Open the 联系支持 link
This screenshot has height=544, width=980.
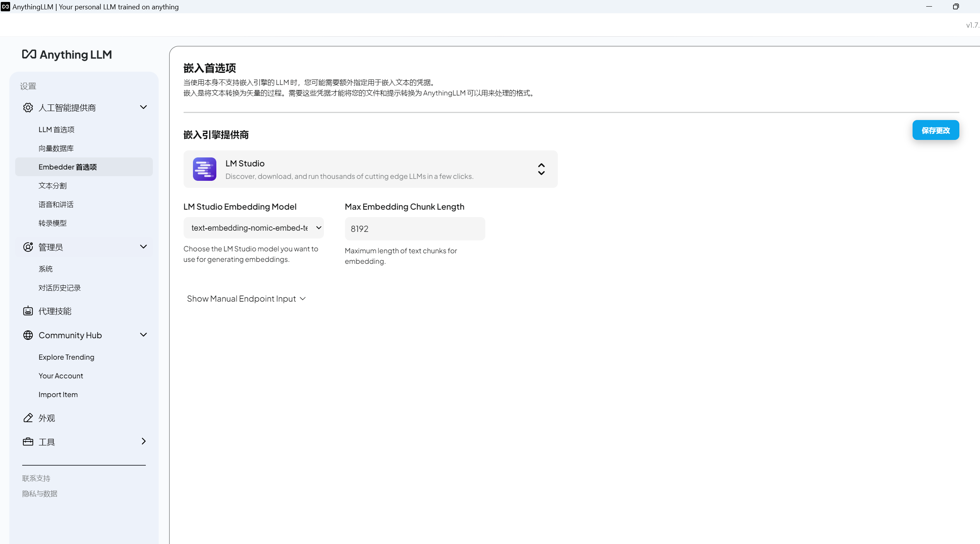(x=36, y=478)
